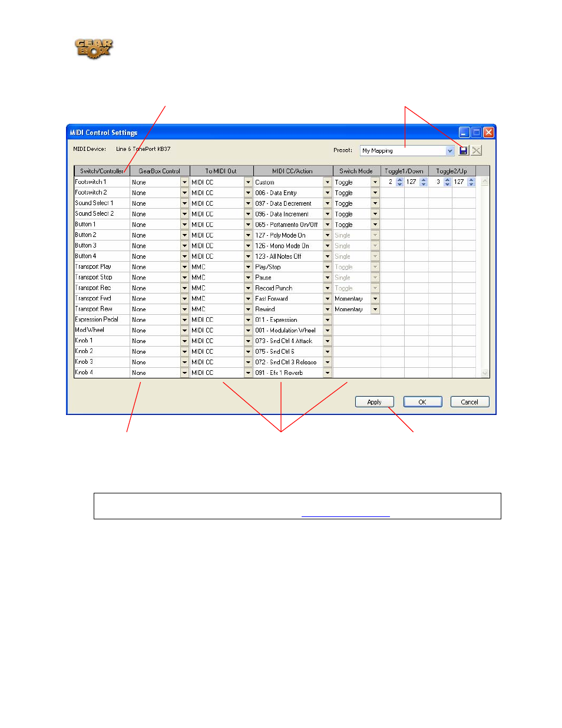Open the 123 - All Notes Off dropdown
The image size is (562, 728).
[328, 256]
